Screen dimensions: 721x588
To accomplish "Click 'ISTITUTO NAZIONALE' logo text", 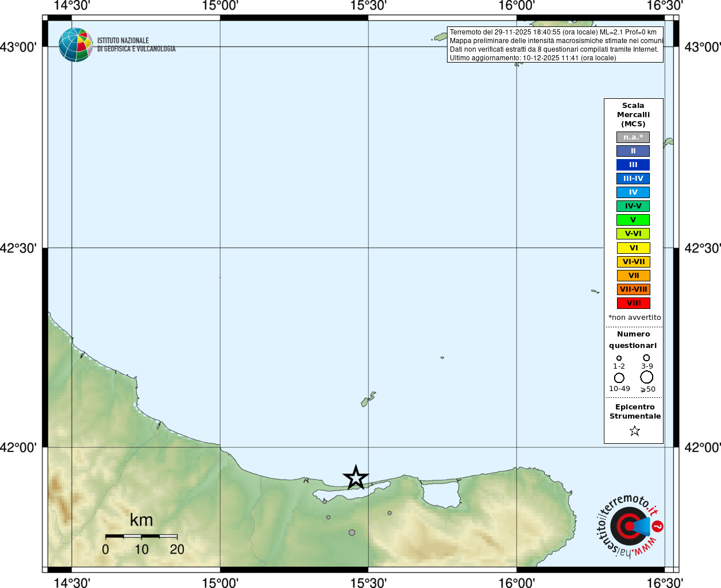I will pos(123,41).
